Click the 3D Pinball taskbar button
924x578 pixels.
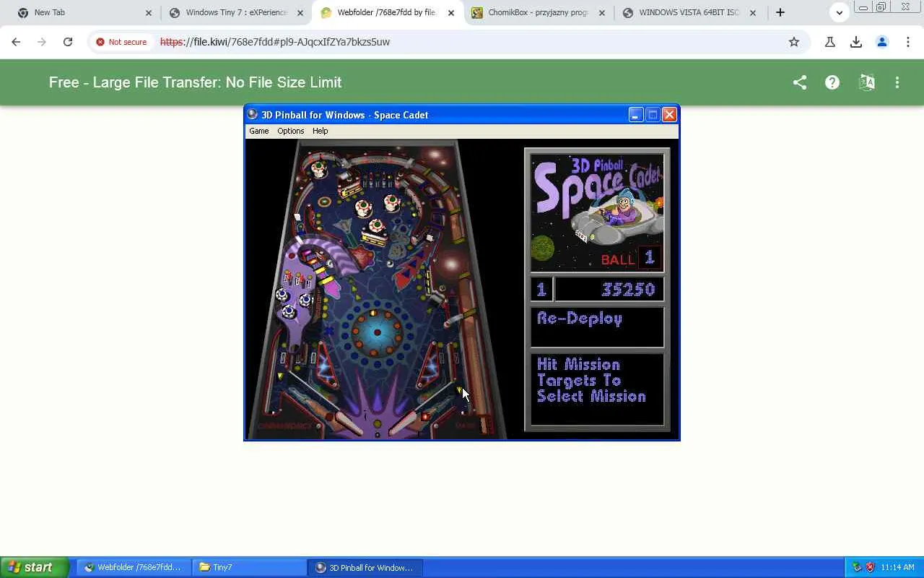(365, 567)
